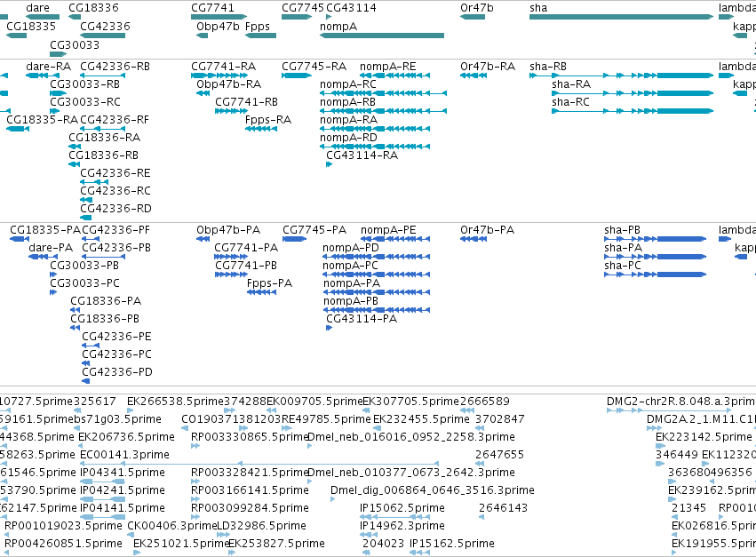
Task: Select the CG43114 gene label
Action: 352,8
